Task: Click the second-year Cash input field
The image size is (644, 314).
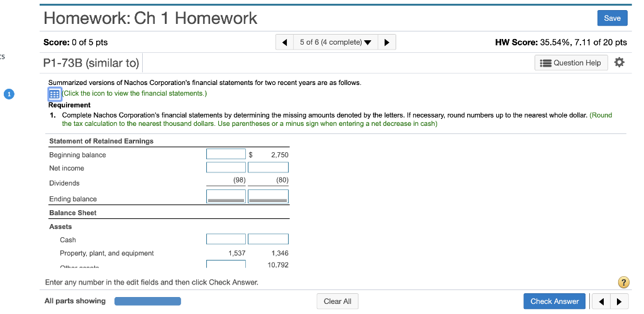Action: [268, 238]
